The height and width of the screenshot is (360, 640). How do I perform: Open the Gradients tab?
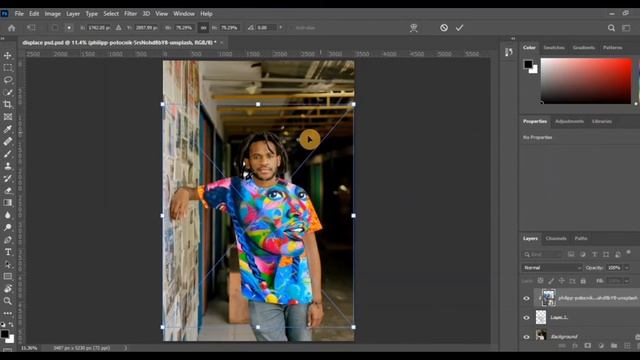coord(584,48)
